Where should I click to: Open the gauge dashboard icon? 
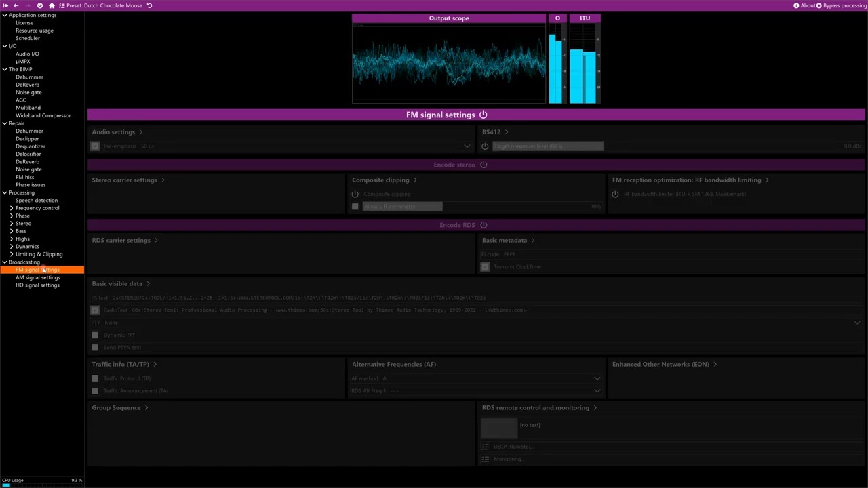[40, 5]
